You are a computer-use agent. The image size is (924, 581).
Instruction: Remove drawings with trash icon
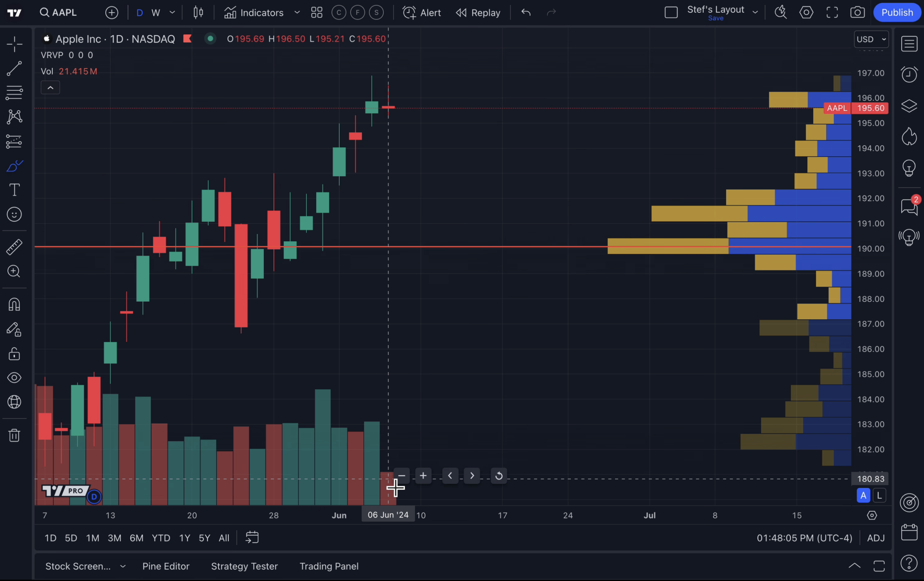[14, 435]
